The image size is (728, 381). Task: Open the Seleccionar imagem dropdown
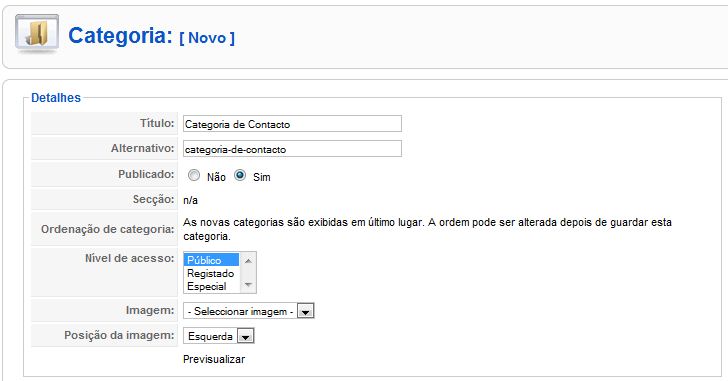click(x=248, y=311)
